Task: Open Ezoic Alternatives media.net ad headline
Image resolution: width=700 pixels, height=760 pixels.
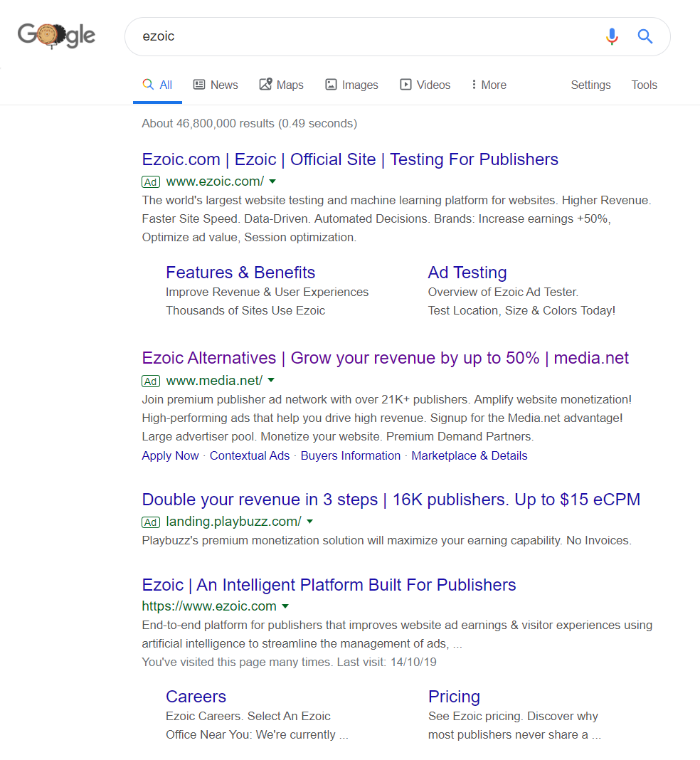Action: (x=385, y=358)
